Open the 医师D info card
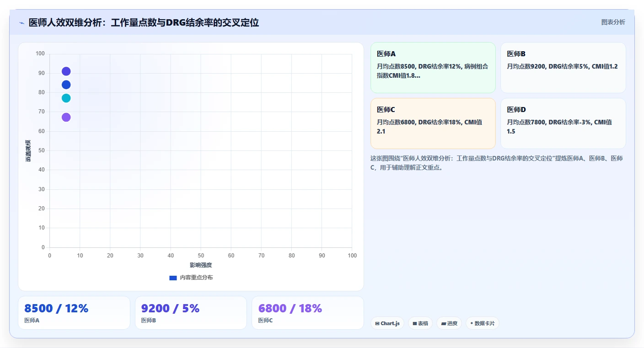Screen dimensions: 644x348 click(563, 123)
